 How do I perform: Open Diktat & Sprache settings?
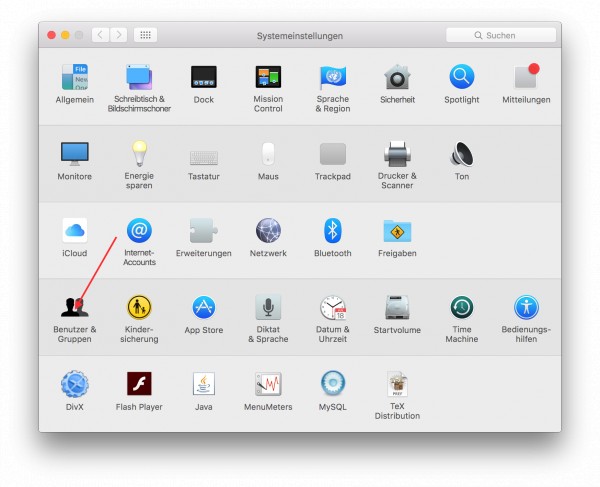tap(268, 307)
